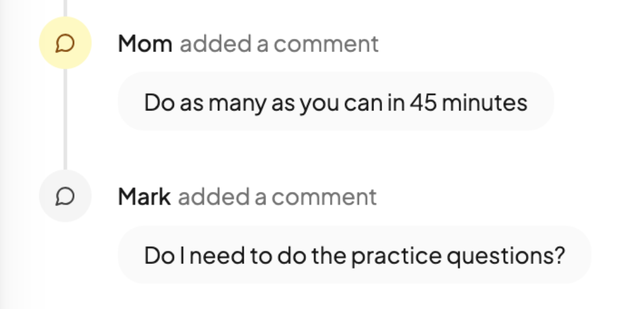This screenshot has height=309, width=644.
Task: Click Mom's yellow comment bubble icon
Action: tap(65, 43)
